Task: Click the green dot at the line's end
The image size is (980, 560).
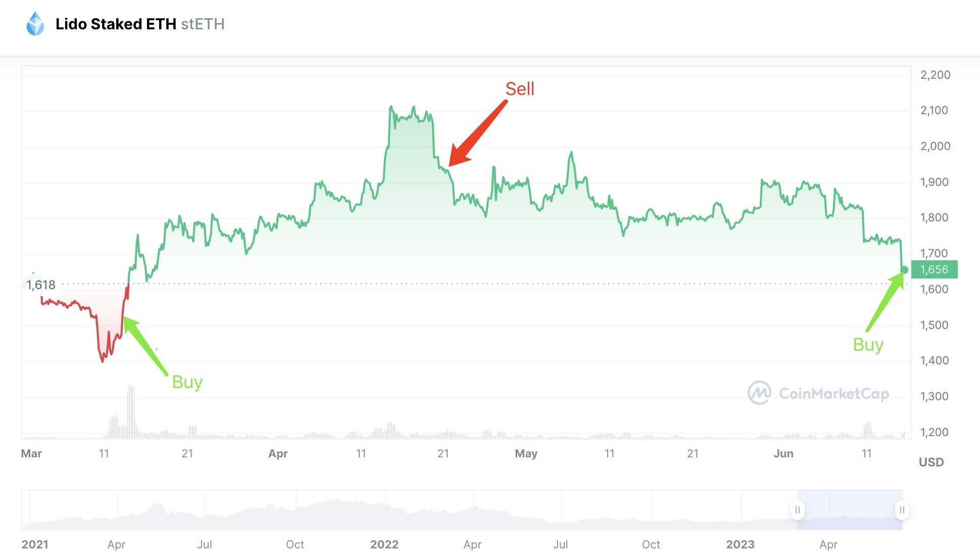Action: point(904,270)
